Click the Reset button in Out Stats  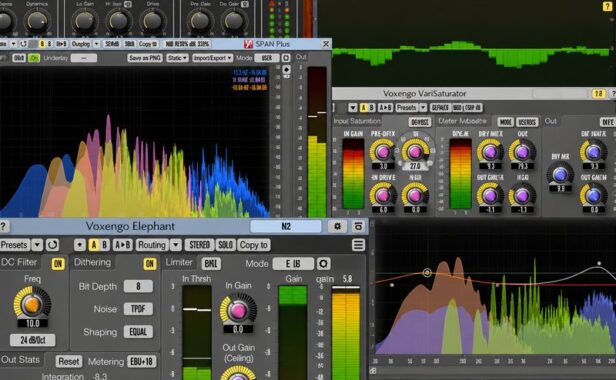coord(69,361)
